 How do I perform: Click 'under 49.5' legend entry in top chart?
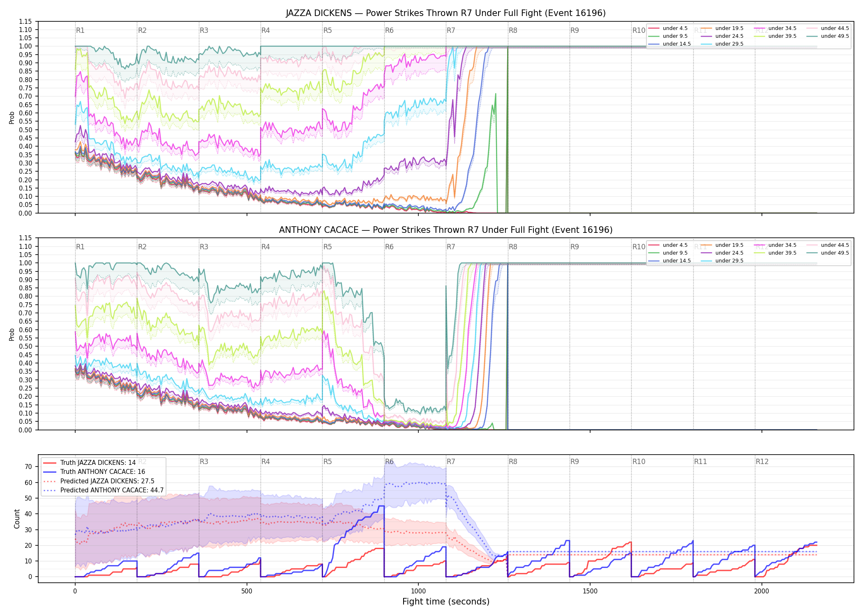(x=828, y=36)
